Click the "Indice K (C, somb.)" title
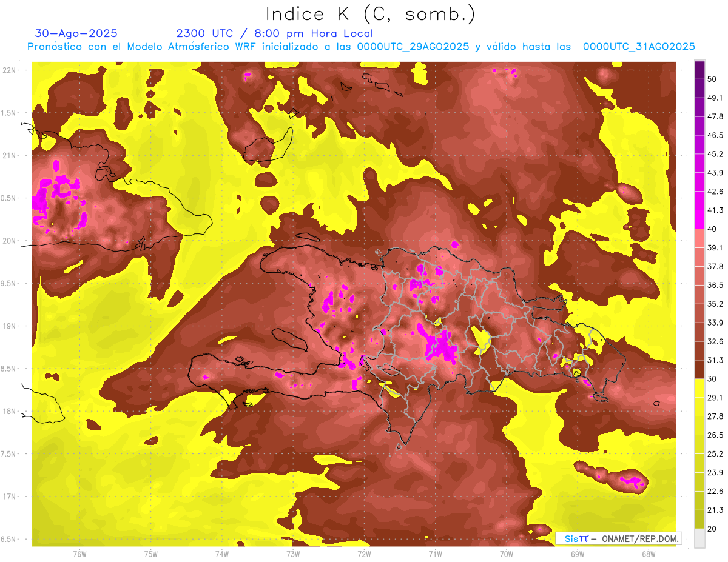This screenshot has height=562, width=728. coord(371,13)
